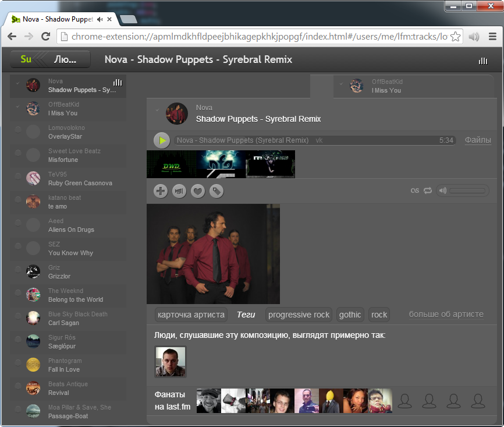The height and width of the screenshot is (427, 504).
Task: Select TeV95 Ruby Green Casonova track
Action: click(68, 179)
